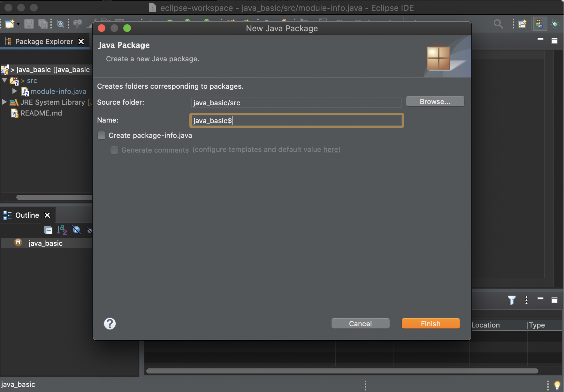Toggle alphabetical Sort in Outline toolbar
Viewport: 564px width, 392px height.
click(62, 230)
